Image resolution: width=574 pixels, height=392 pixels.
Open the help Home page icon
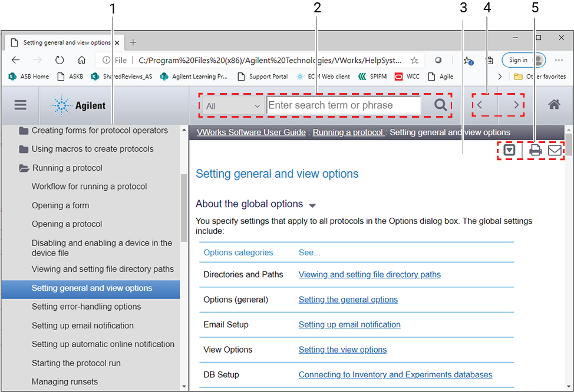coord(554,105)
